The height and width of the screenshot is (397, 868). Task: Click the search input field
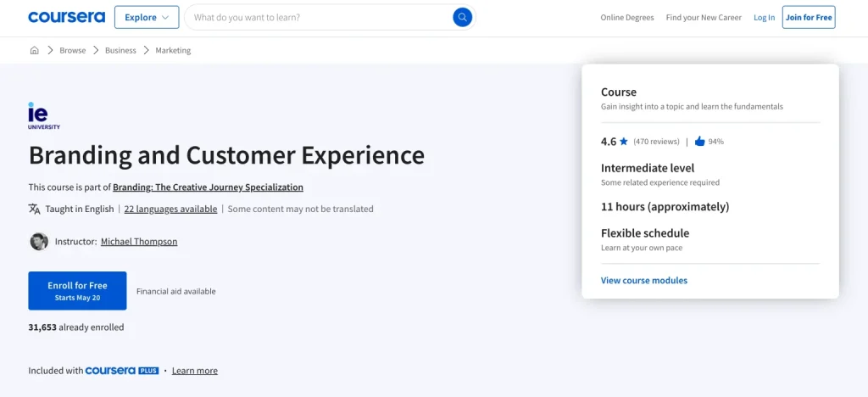318,17
